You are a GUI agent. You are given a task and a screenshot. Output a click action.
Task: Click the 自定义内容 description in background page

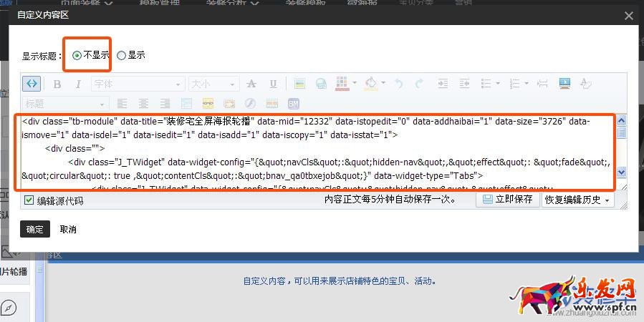340,281
